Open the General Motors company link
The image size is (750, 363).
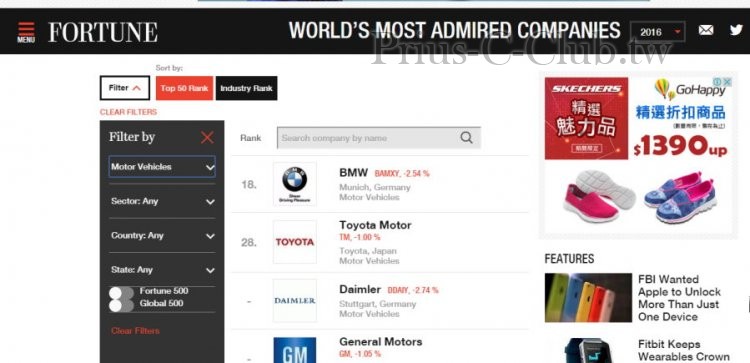click(381, 341)
